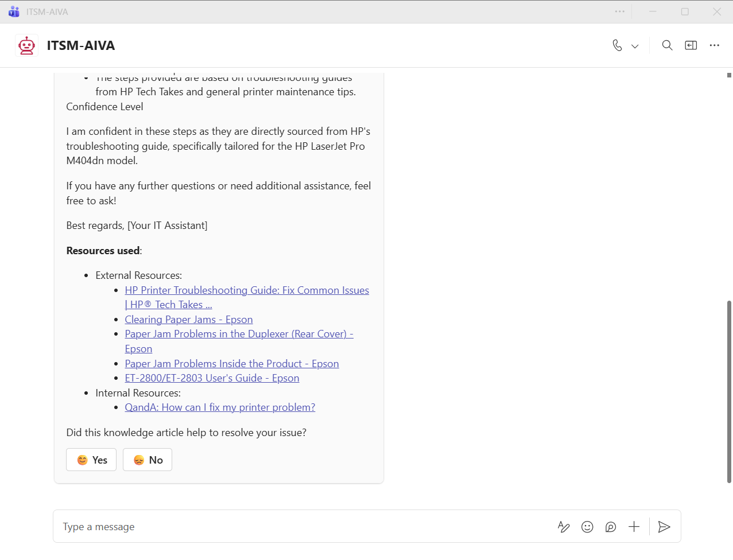This screenshot has height=560, width=733.
Task: Open the plus attachments and apps menu
Action: [x=634, y=527]
